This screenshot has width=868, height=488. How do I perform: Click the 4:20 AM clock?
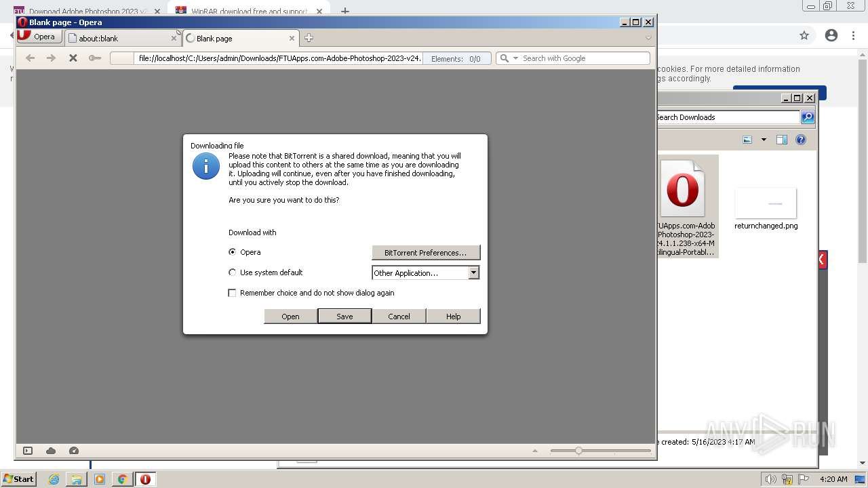point(833,479)
